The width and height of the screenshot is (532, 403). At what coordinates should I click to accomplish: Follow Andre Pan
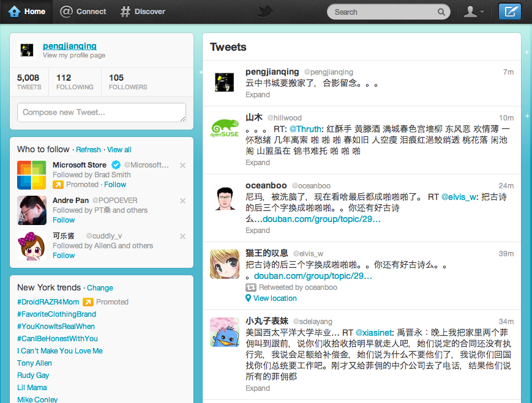click(x=64, y=220)
